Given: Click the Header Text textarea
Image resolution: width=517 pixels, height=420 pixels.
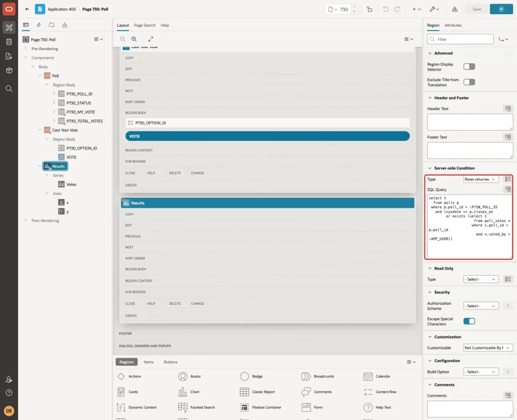Looking at the screenshot, I should (470, 122).
